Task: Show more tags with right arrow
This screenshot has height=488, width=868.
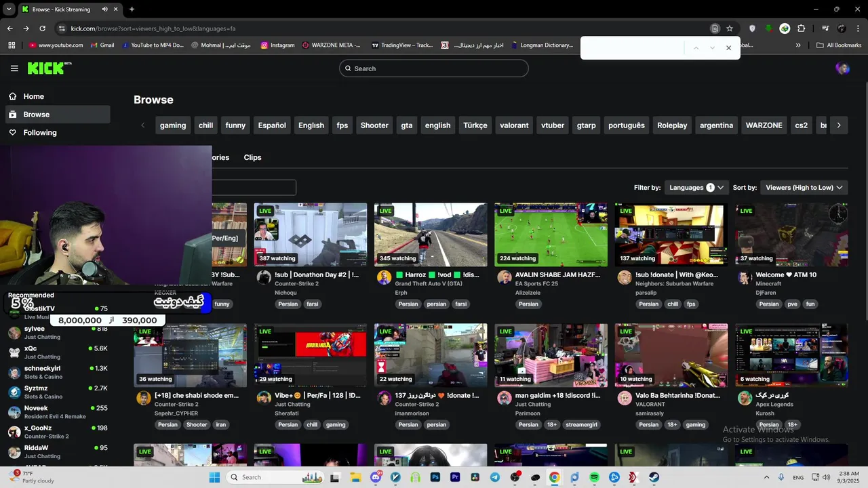Action: [839, 125]
